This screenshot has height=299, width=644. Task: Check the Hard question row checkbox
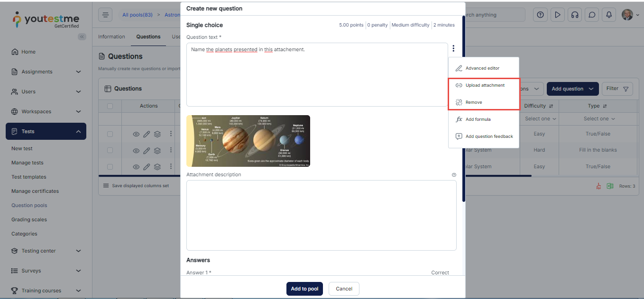click(x=110, y=150)
